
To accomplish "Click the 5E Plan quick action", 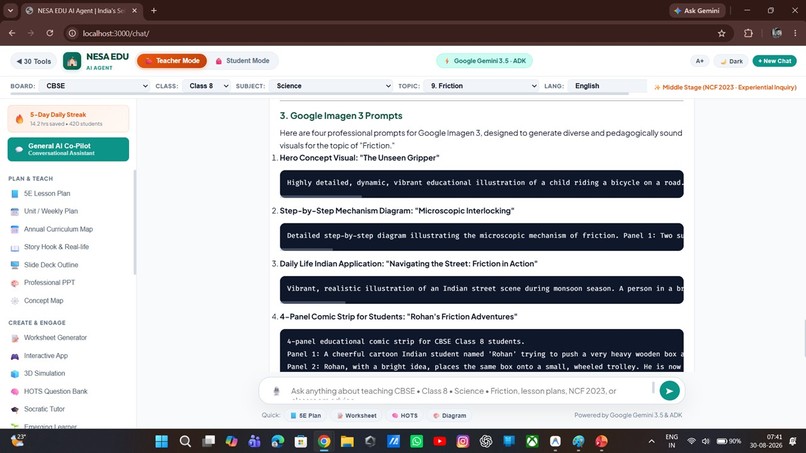I will click(305, 415).
